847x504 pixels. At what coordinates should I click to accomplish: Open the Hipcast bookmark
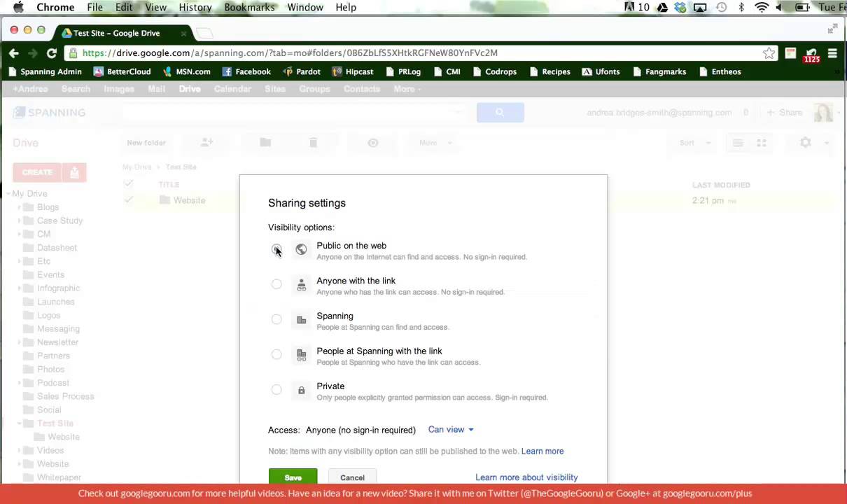(353, 71)
